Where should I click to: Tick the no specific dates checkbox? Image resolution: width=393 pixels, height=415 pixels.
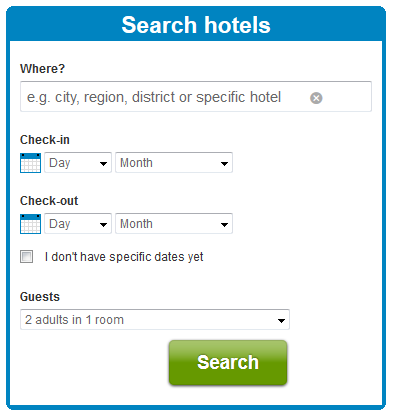click(26, 257)
